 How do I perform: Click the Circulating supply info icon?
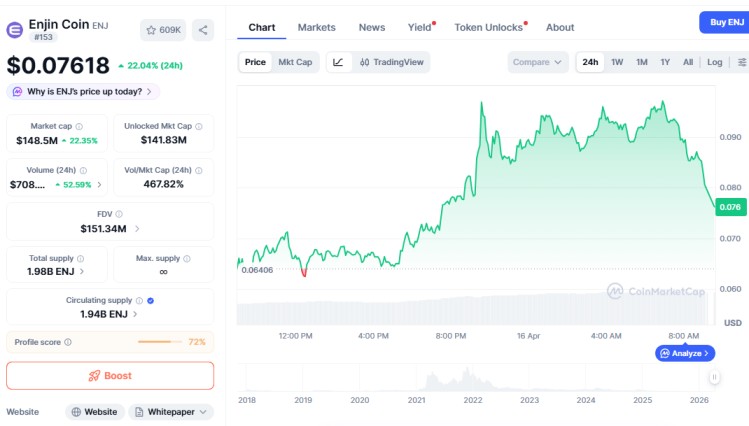(x=139, y=300)
